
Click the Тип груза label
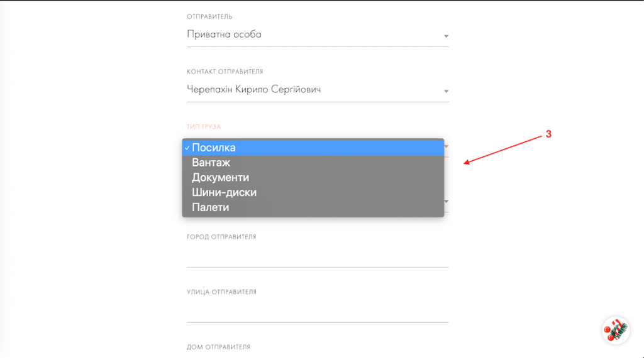click(204, 127)
